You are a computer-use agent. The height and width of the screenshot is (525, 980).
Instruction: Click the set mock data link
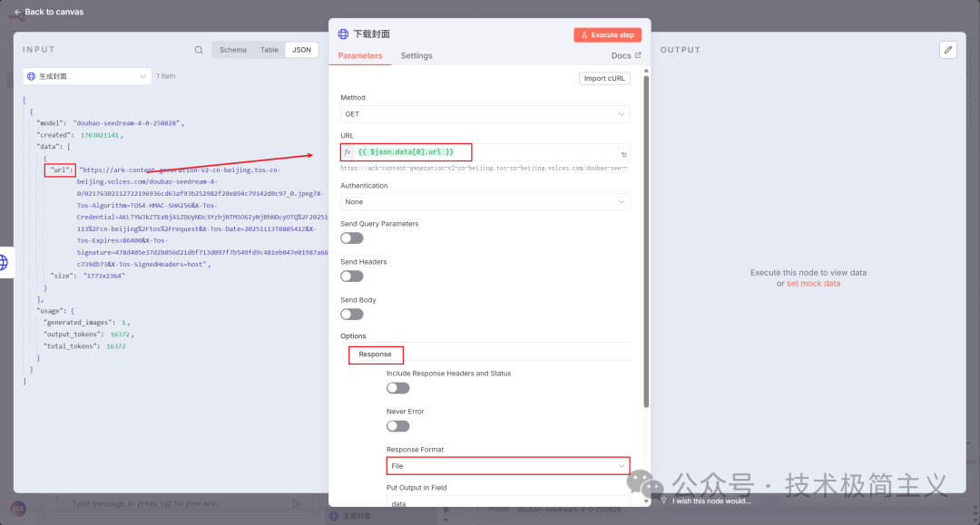[813, 284]
